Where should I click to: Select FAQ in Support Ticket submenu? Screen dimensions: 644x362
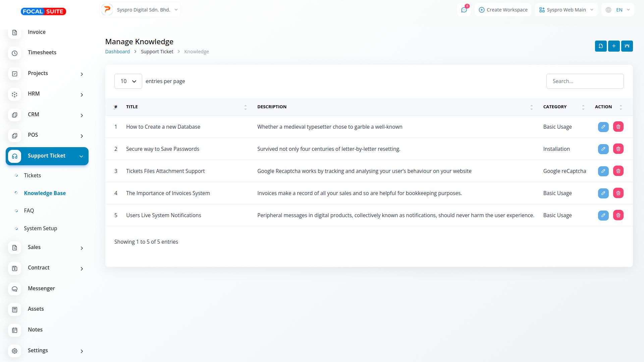pyautogui.click(x=29, y=210)
